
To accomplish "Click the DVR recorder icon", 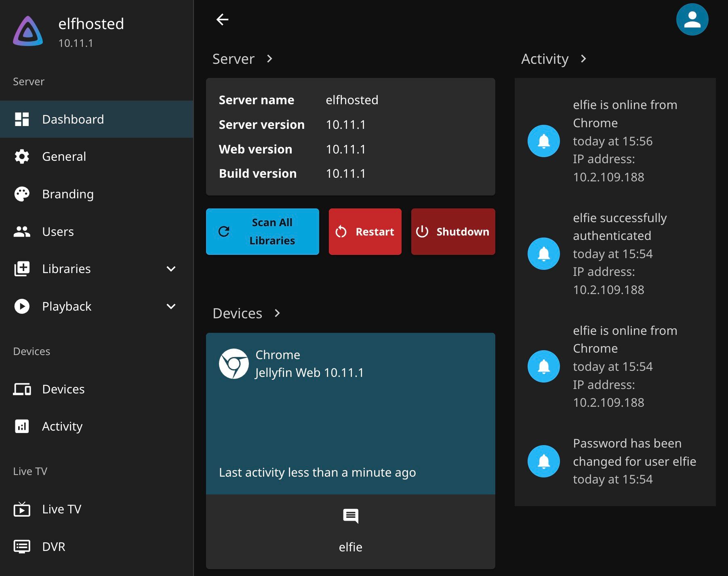I will (22, 547).
